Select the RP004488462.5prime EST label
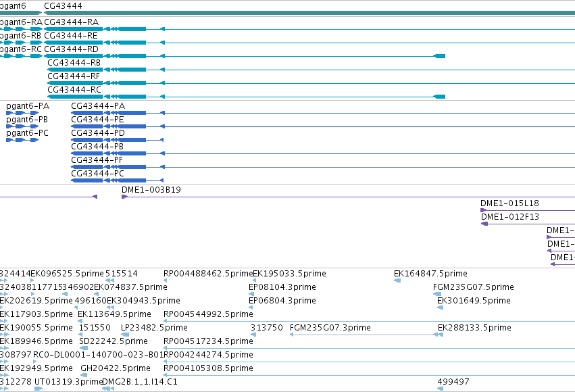The height and width of the screenshot is (392, 575). 208,274
